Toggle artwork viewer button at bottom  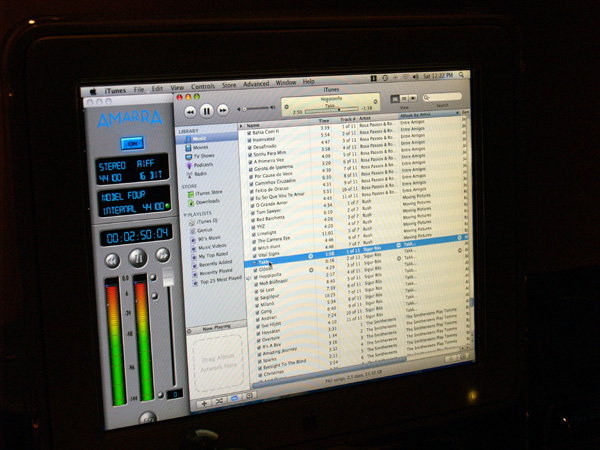coord(249,396)
